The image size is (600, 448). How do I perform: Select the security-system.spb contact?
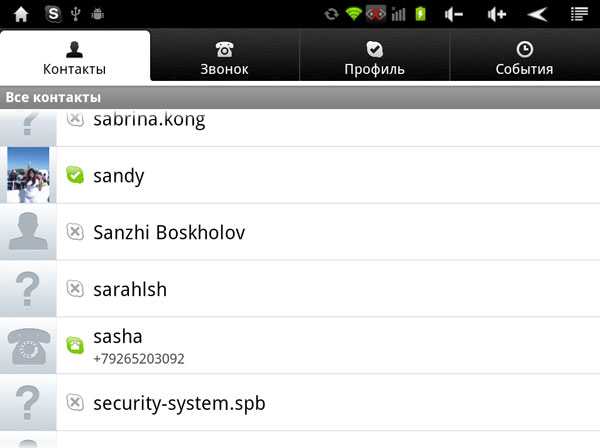(300, 403)
